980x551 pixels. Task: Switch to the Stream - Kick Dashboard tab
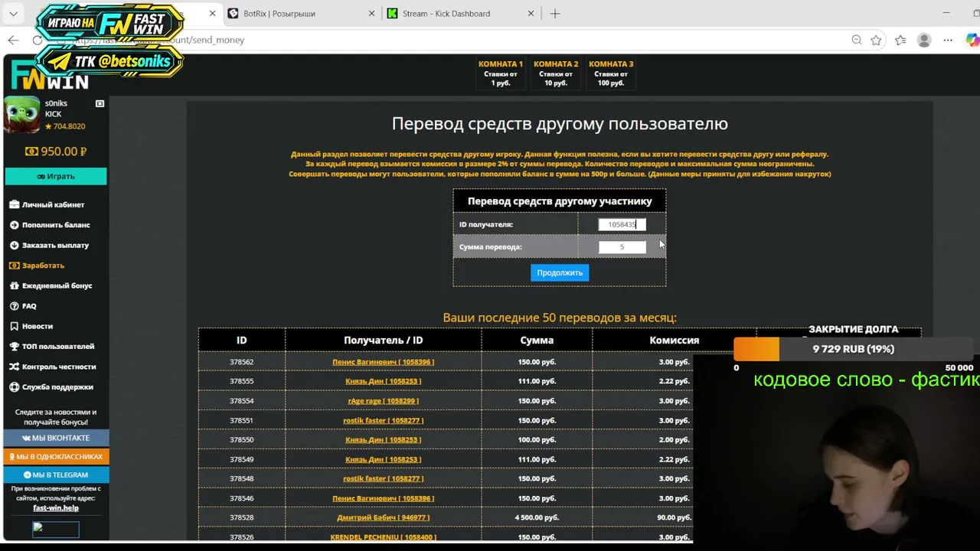461,14
